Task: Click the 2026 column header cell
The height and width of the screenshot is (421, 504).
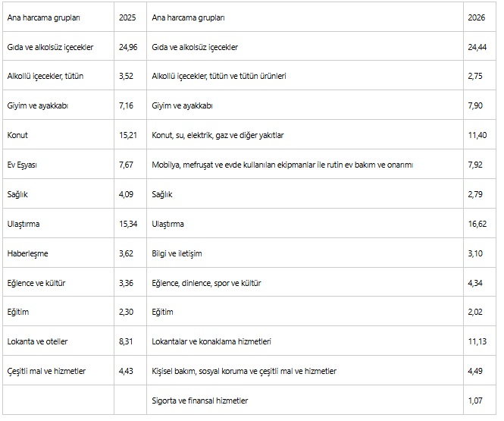Action: pos(477,17)
